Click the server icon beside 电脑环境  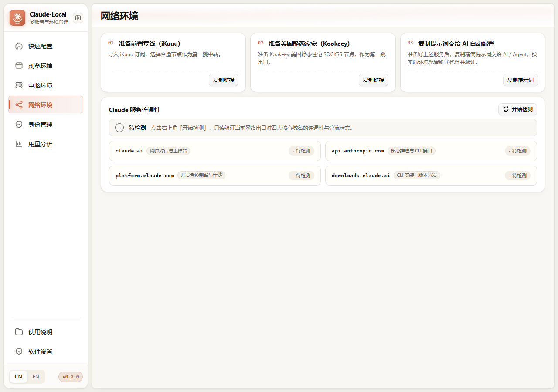(19, 85)
